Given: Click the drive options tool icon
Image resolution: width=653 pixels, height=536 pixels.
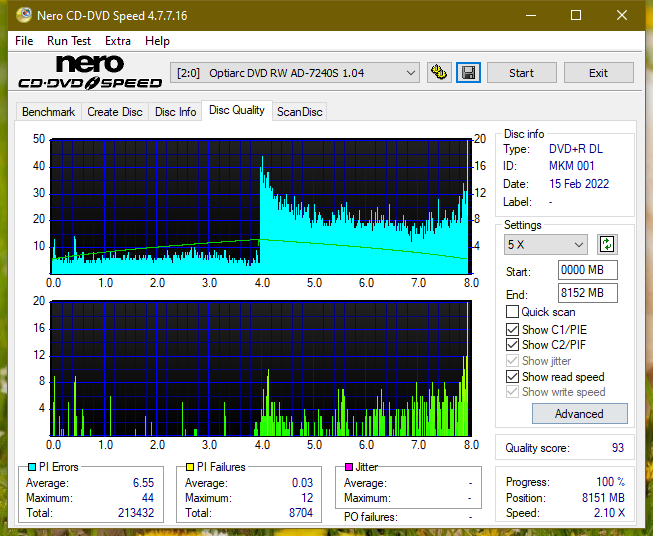Looking at the screenshot, I should (x=439, y=73).
